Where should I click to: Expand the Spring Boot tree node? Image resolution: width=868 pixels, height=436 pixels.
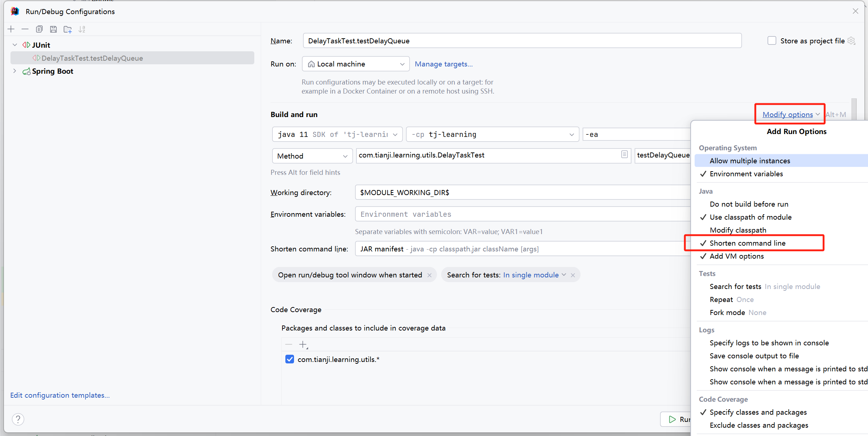coord(14,71)
